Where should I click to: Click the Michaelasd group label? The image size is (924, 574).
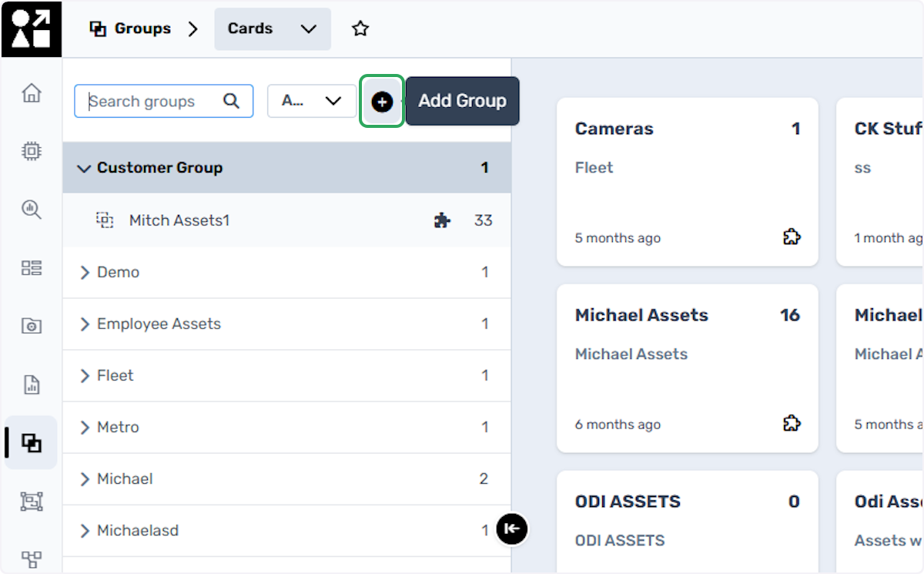tap(138, 530)
